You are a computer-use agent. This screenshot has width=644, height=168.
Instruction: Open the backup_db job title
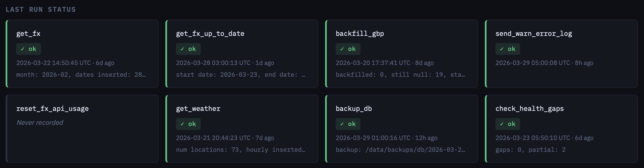coord(354,109)
